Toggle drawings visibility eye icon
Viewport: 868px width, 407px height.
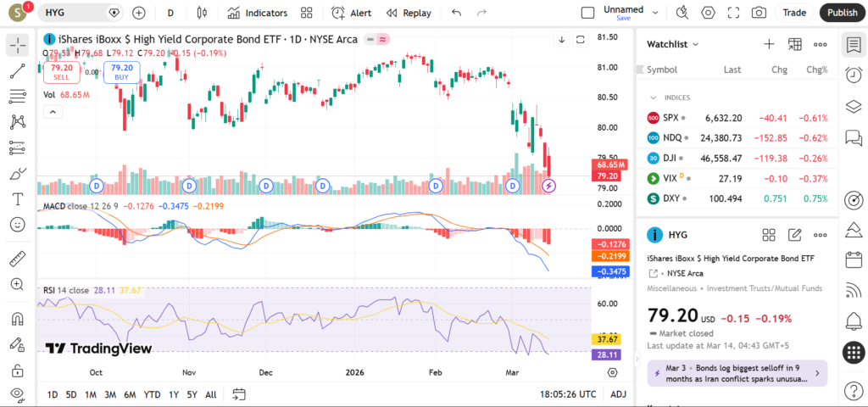click(17, 394)
